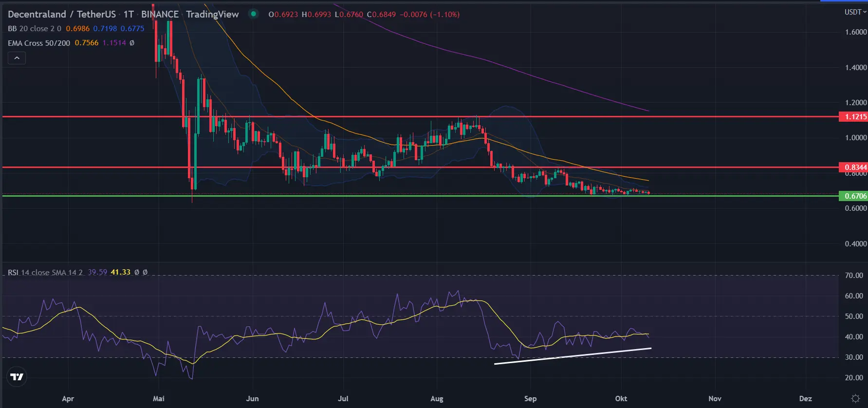Click the RSI SMA value 41.33
This screenshot has width=868, height=408.
tap(121, 272)
